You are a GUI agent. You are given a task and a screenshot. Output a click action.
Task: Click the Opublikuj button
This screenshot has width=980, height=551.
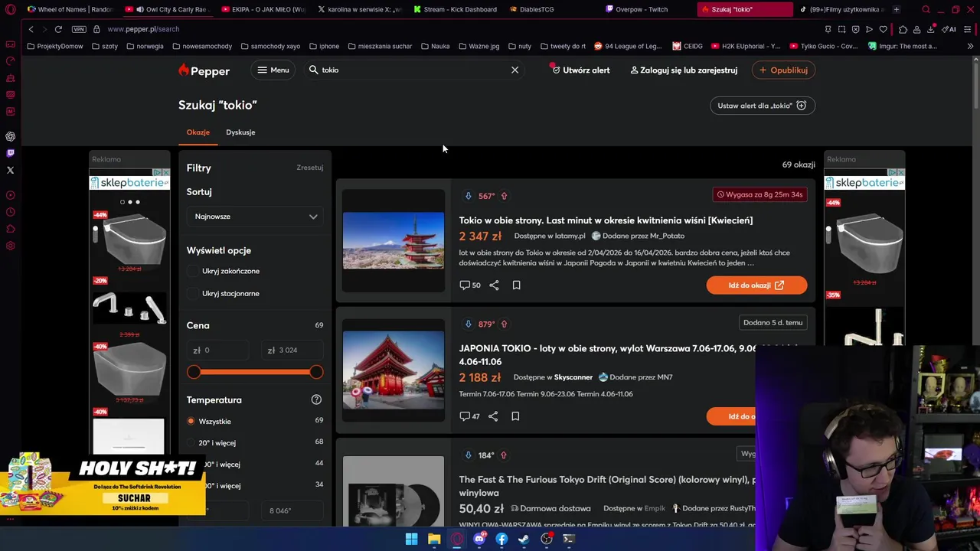[x=783, y=70]
